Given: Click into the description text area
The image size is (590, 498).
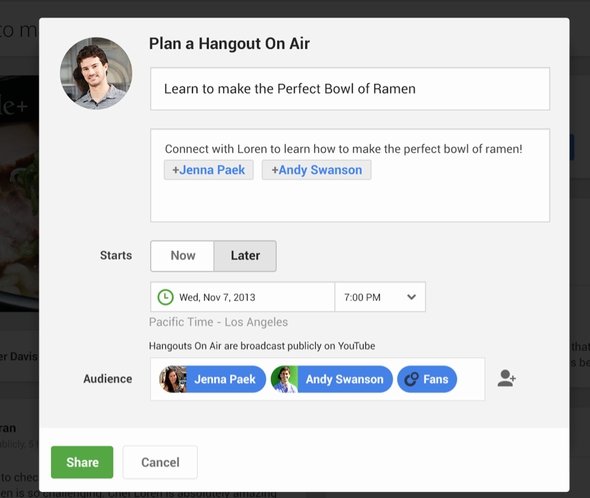Looking at the screenshot, I should 350,175.
